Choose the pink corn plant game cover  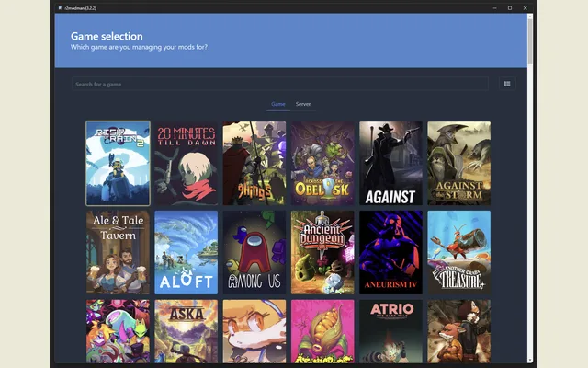[322, 331]
